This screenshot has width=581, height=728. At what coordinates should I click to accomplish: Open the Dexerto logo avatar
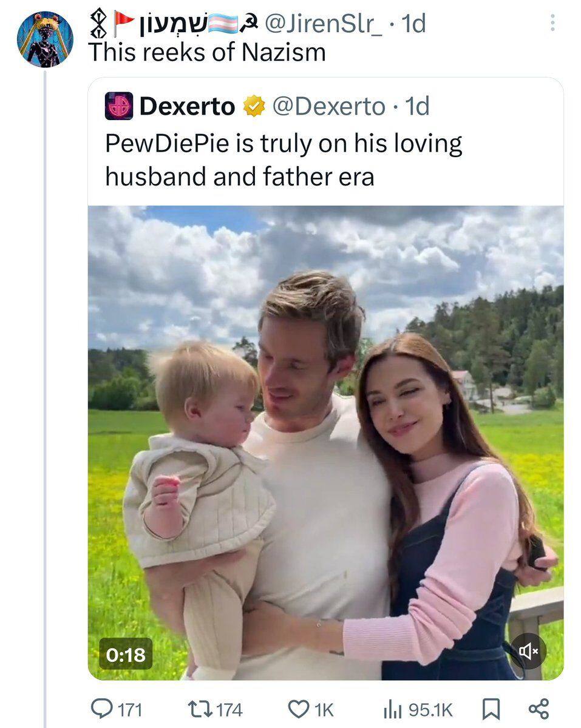[x=119, y=106]
